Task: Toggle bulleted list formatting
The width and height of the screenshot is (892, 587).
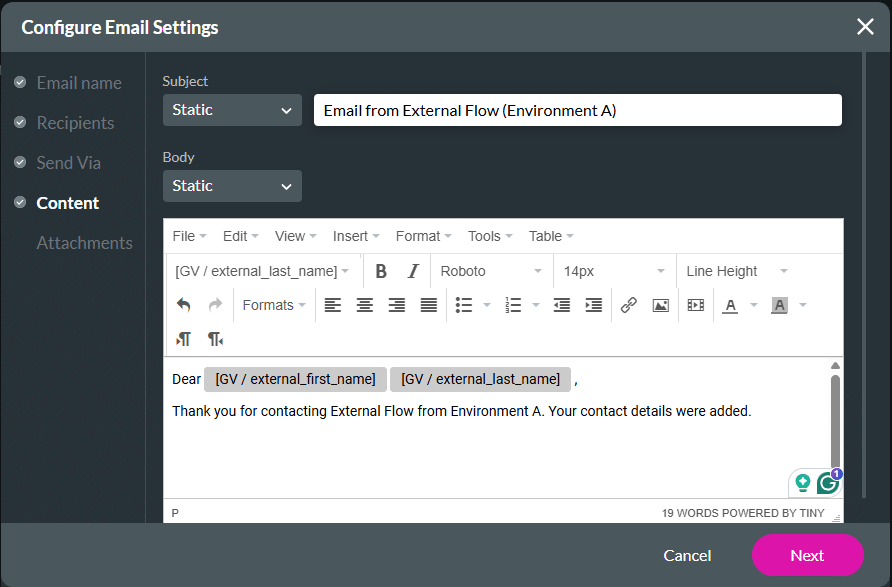Action: [x=465, y=305]
